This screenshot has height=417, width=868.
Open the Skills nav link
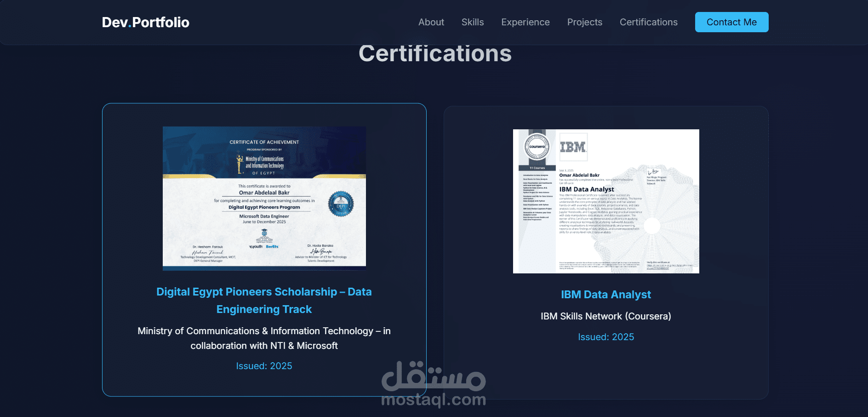(x=472, y=22)
